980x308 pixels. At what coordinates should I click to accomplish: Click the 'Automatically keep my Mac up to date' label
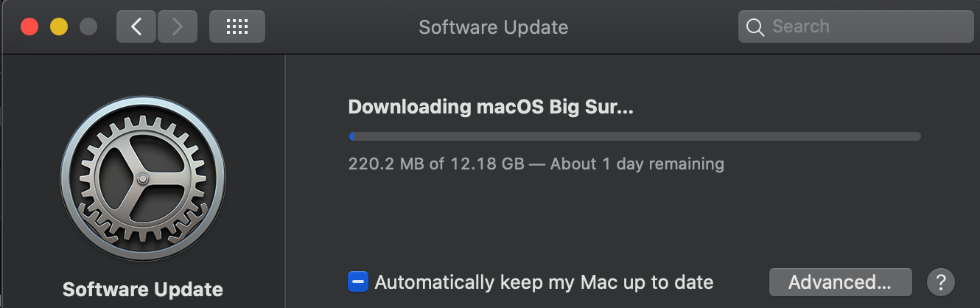(x=544, y=281)
